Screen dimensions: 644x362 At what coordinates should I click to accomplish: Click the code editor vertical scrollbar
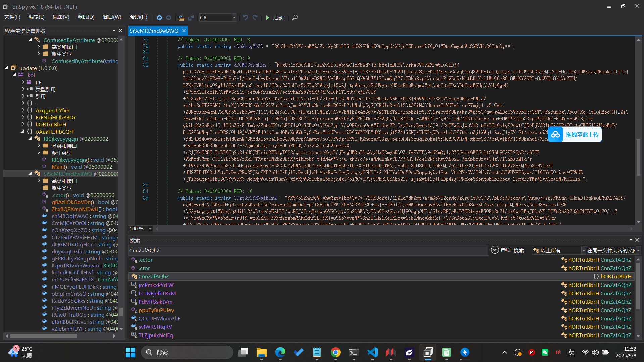coord(638,158)
